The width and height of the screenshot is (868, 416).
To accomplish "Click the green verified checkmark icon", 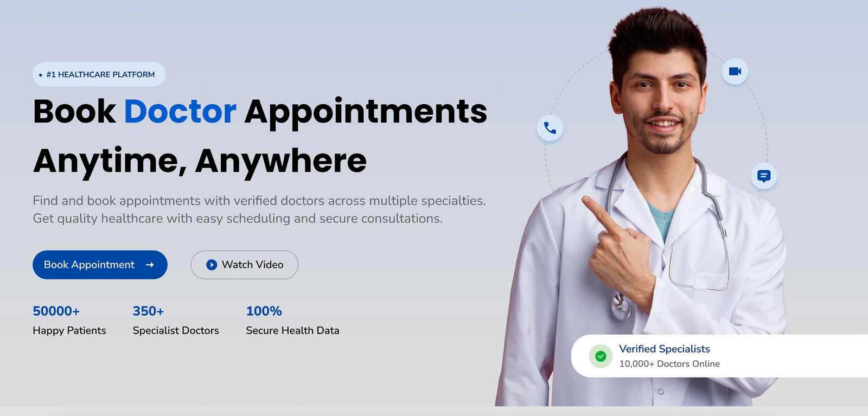I will coord(601,356).
